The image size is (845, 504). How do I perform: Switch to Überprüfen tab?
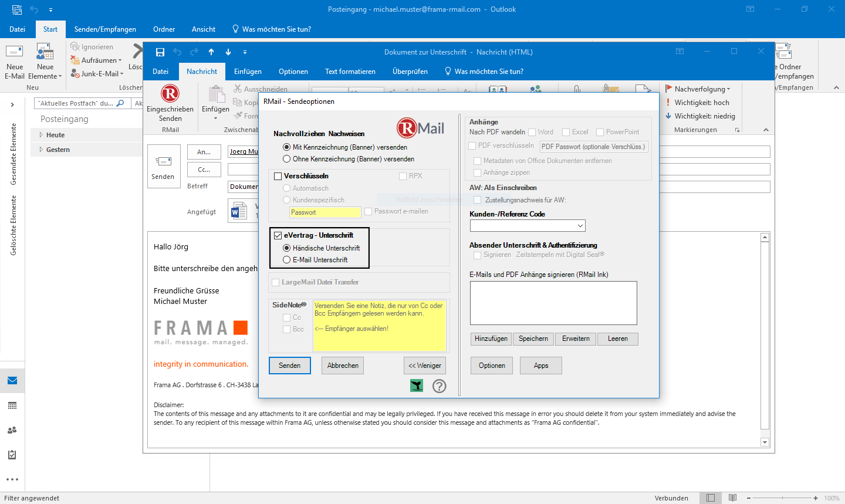pos(410,72)
